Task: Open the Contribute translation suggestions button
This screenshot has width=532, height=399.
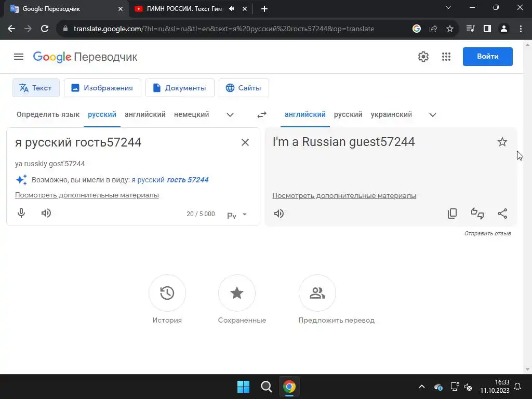Action: (x=317, y=293)
